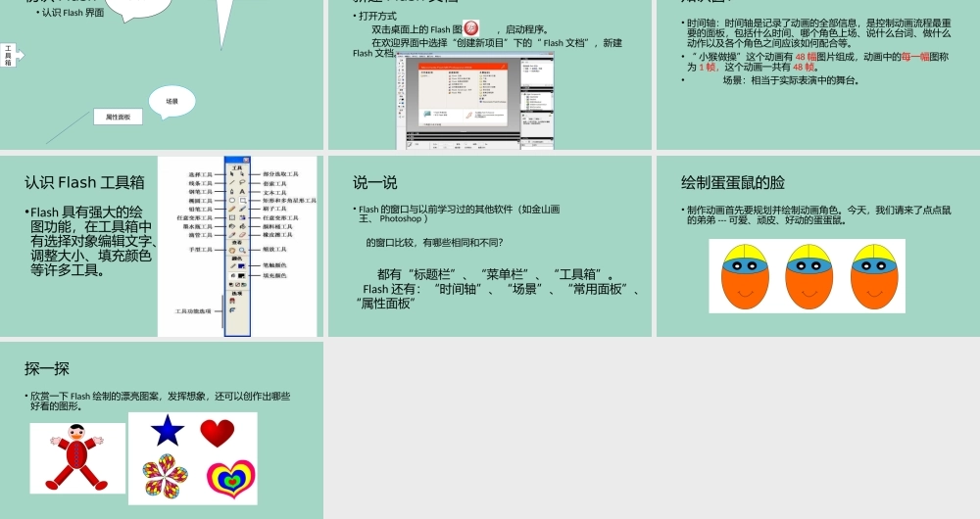Click the '部分选取工具' label text
980x519 pixels.
point(280,174)
